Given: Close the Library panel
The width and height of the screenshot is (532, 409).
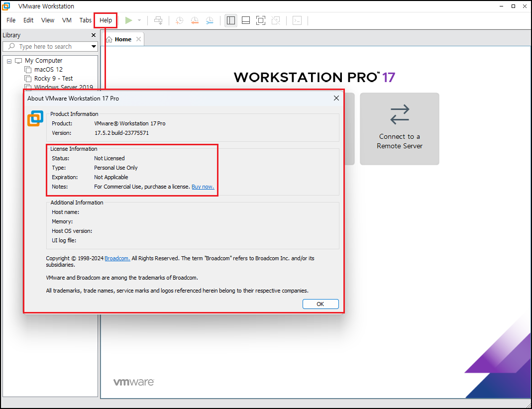Looking at the screenshot, I should click(94, 35).
